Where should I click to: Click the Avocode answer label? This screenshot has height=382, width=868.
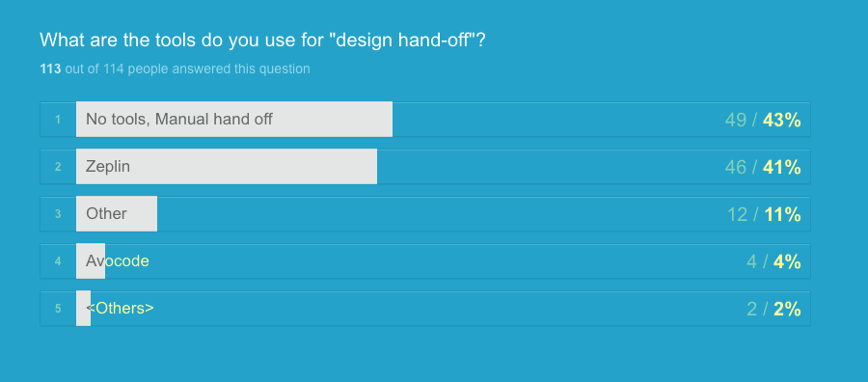point(118,260)
